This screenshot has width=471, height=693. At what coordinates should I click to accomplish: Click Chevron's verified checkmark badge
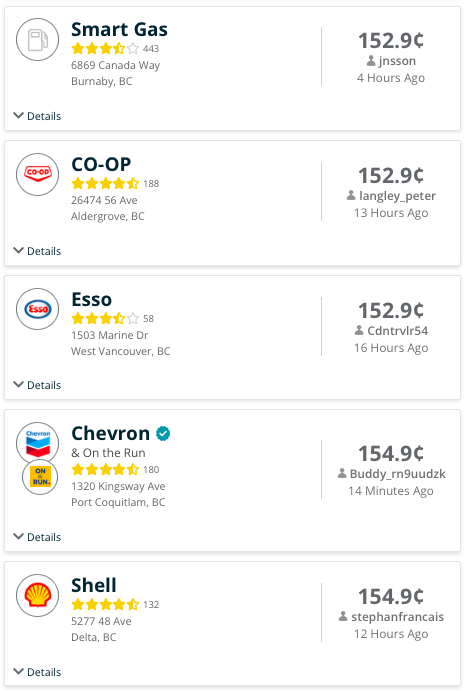163,434
